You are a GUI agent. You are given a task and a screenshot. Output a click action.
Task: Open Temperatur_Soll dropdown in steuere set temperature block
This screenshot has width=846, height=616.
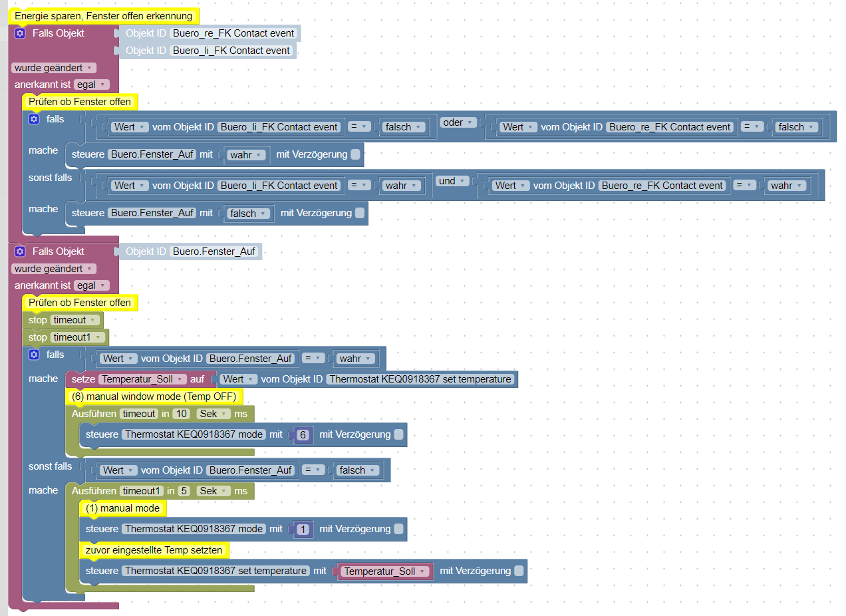point(385,571)
